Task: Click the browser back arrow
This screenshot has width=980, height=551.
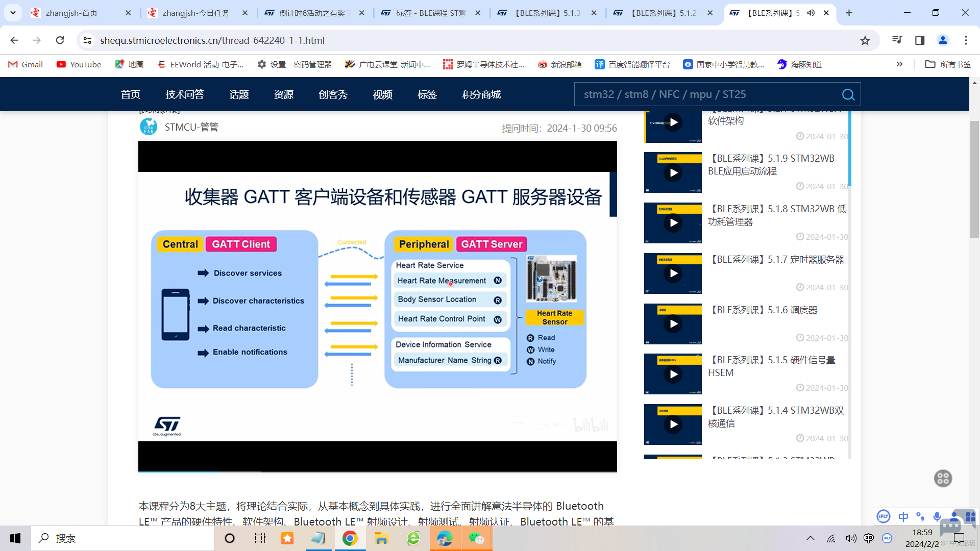Action: pyautogui.click(x=14, y=40)
